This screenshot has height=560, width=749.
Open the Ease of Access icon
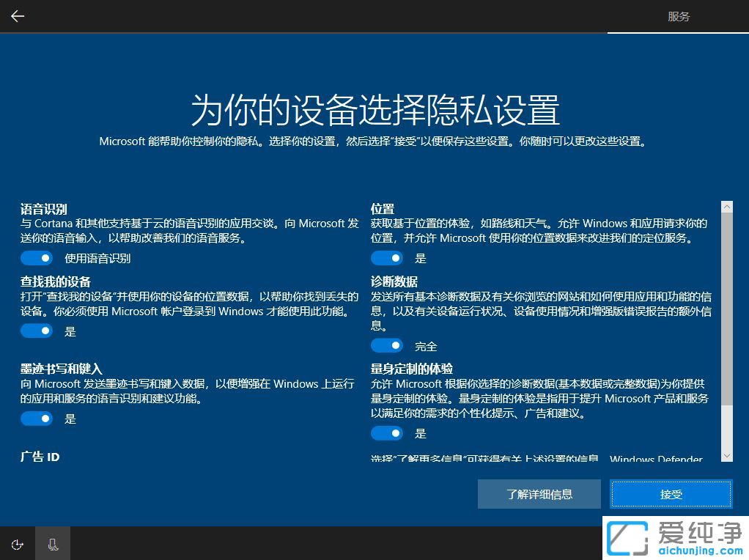pyautogui.click(x=17, y=544)
